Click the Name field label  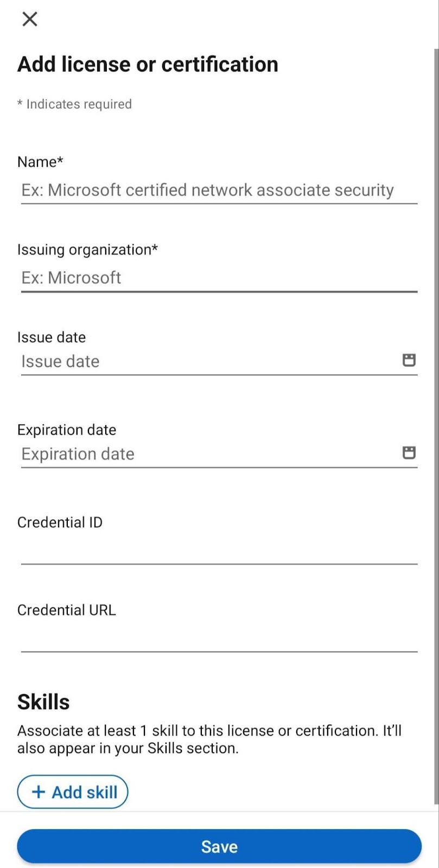pyautogui.click(x=40, y=162)
